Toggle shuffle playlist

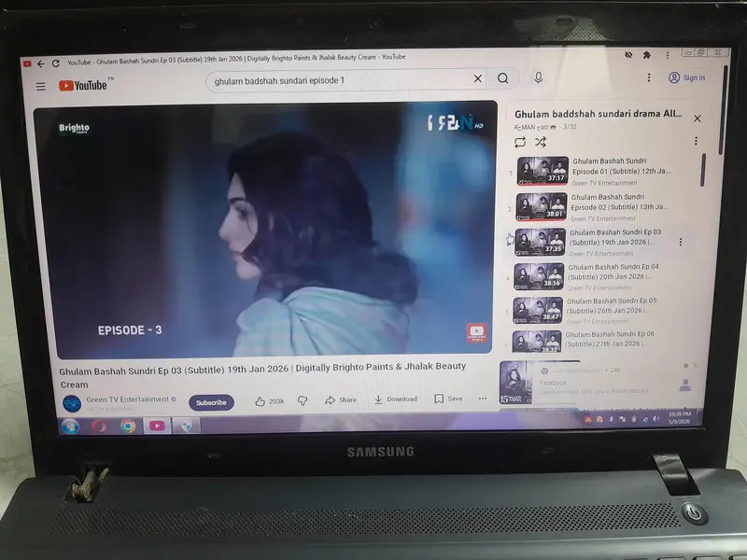(x=541, y=142)
